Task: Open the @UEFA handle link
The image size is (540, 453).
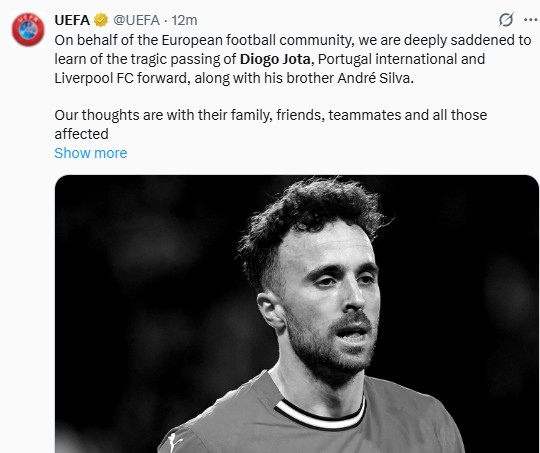Action: (136, 20)
